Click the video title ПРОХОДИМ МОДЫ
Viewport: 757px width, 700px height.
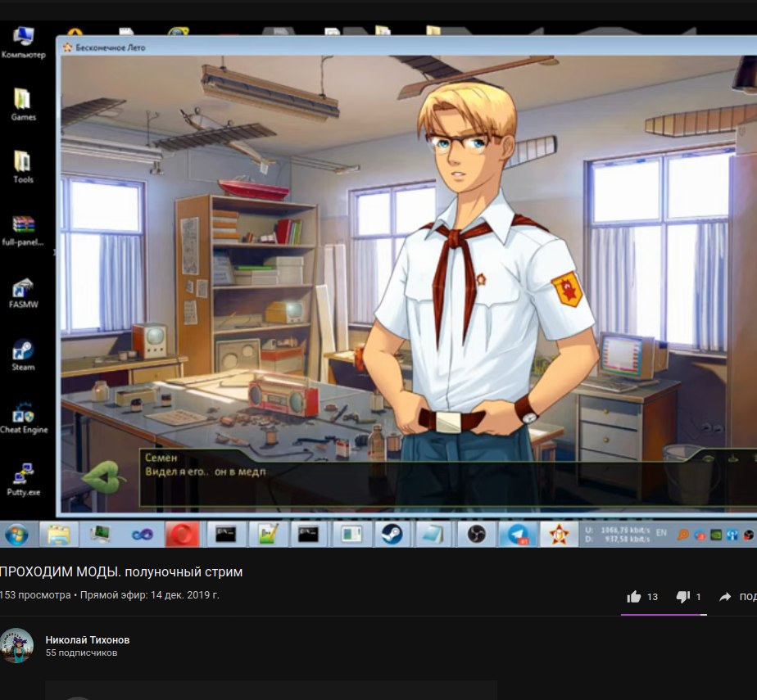coord(120,571)
